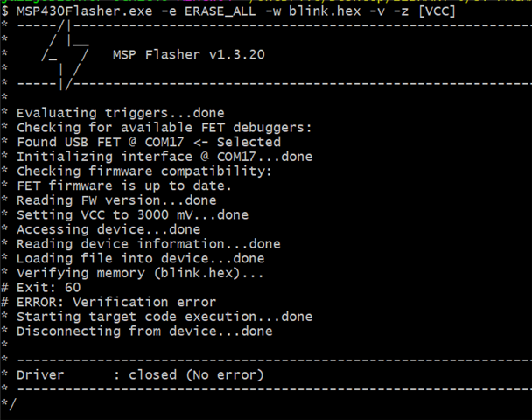Click Initializing interface @ COM17 line
Image resolution: width=532 pixels, height=420 pixels.
164,157
